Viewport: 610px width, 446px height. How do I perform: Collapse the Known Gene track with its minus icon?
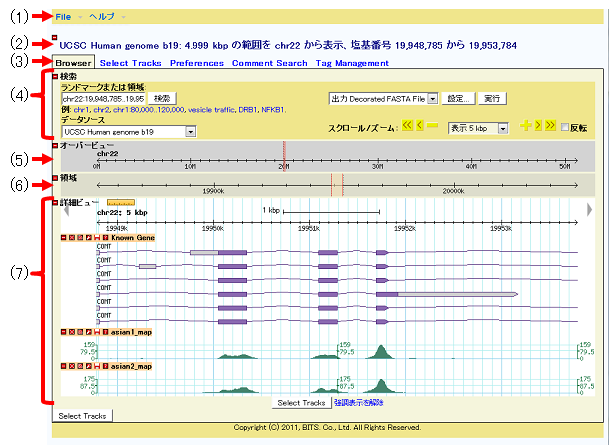tap(63, 237)
